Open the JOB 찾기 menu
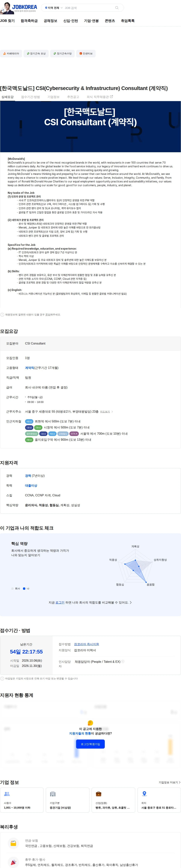Screen dimensions: 181x868 pyautogui.click(x=7, y=21)
